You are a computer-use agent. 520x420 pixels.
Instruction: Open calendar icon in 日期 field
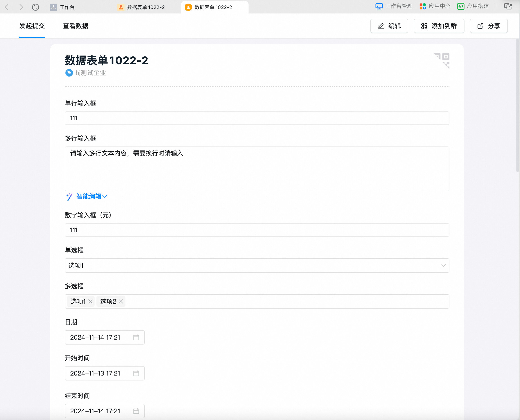coord(136,337)
